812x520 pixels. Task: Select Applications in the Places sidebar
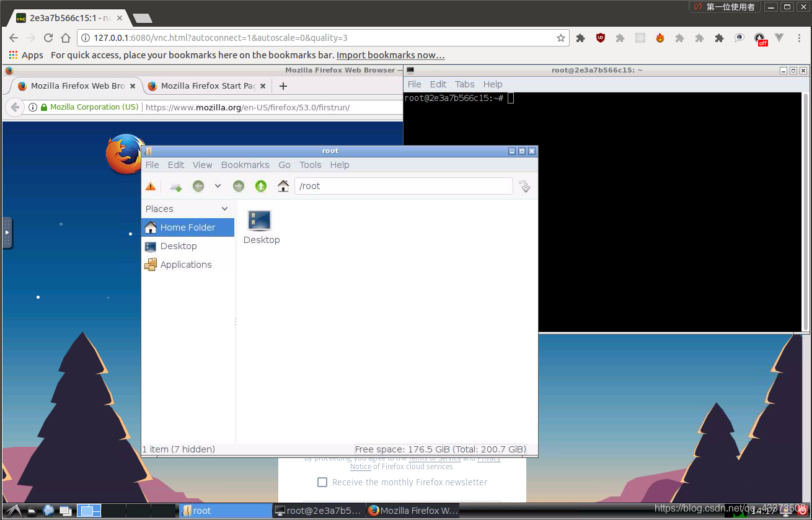184,265
